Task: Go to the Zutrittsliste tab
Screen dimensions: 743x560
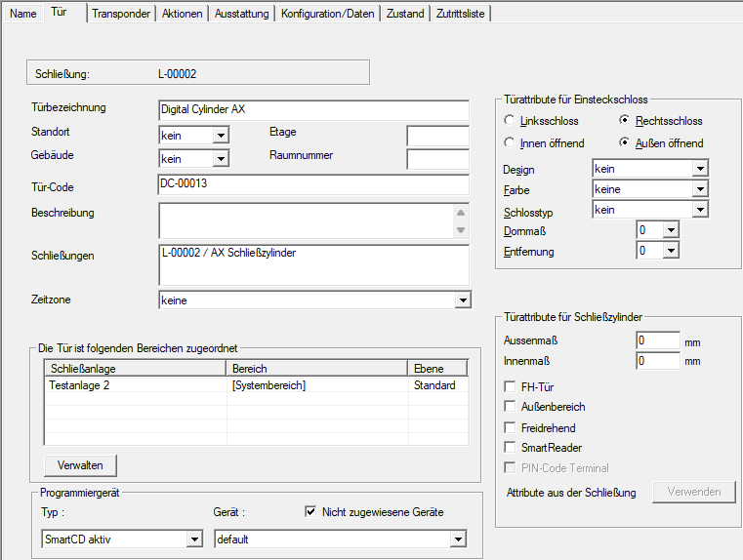Action: 461,14
